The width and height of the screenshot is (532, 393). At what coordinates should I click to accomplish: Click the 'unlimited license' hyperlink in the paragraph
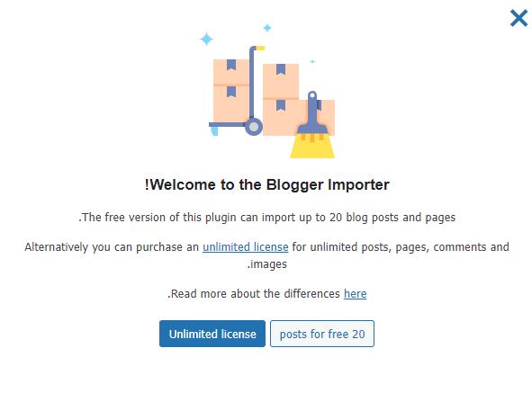coord(246,246)
